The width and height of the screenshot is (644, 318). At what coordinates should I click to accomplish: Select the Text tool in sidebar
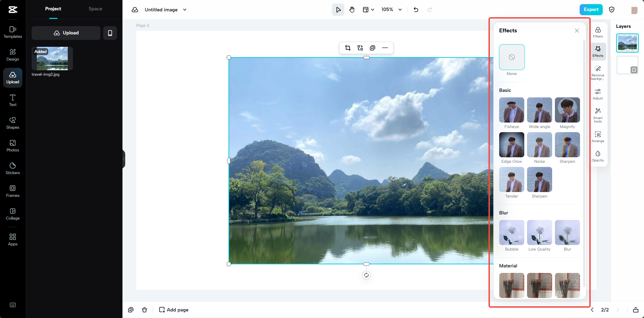13,100
